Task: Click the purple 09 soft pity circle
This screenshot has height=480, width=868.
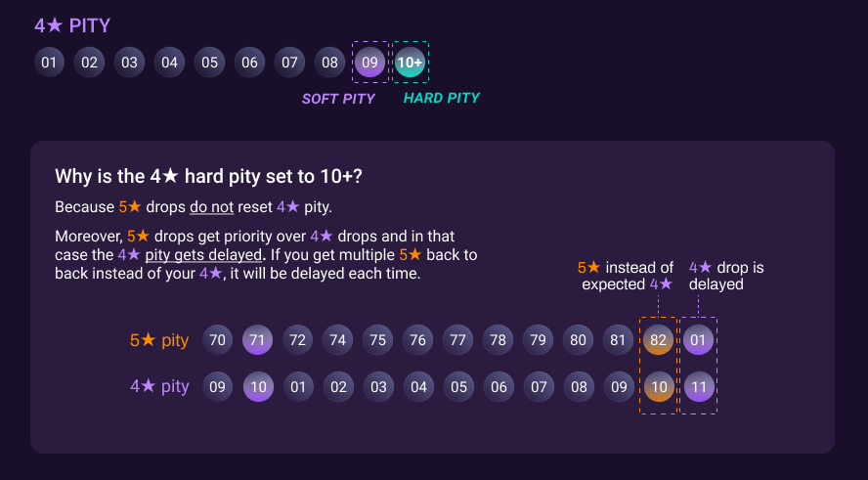Action: tap(369, 63)
